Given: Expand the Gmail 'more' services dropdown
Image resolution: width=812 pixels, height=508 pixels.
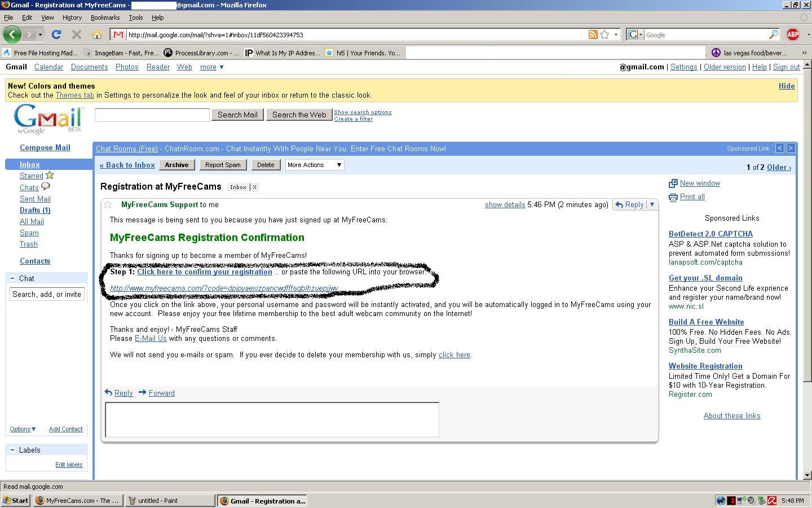Looking at the screenshot, I should pos(212,67).
